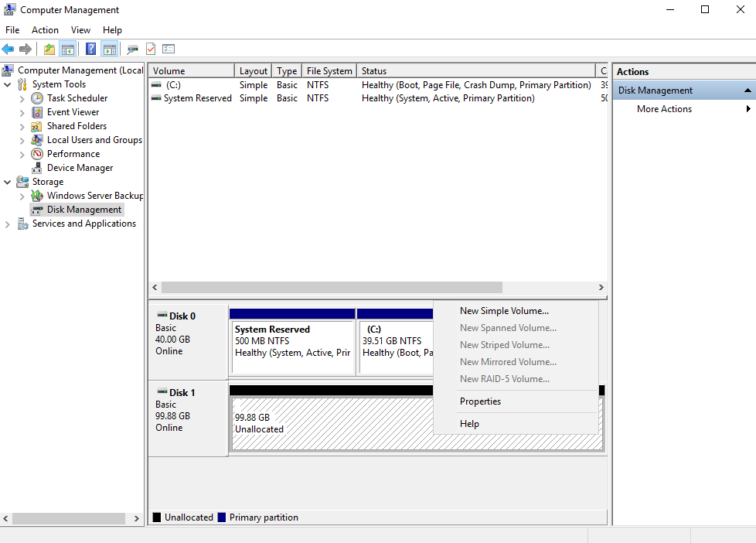This screenshot has width=756, height=543.
Task: Click the volume list horizontal scrollbar
Action: point(332,287)
